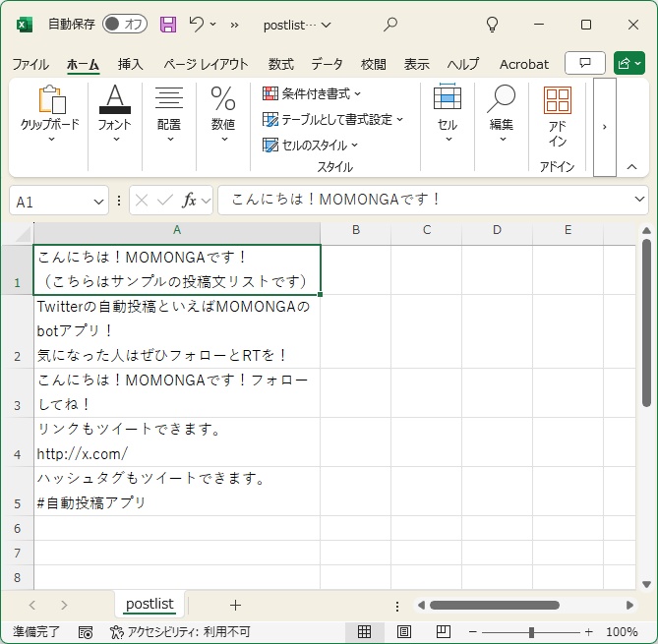Click the Excel application icon

click(x=24, y=25)
